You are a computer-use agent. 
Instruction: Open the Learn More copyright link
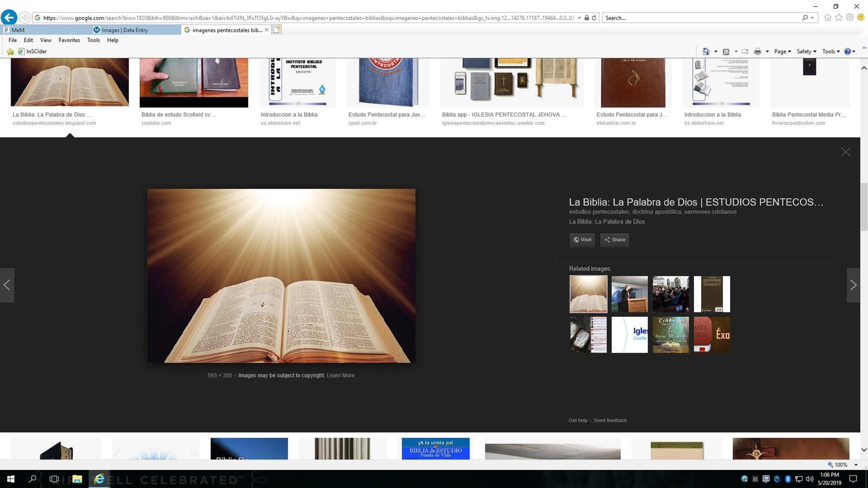[340, 375]
